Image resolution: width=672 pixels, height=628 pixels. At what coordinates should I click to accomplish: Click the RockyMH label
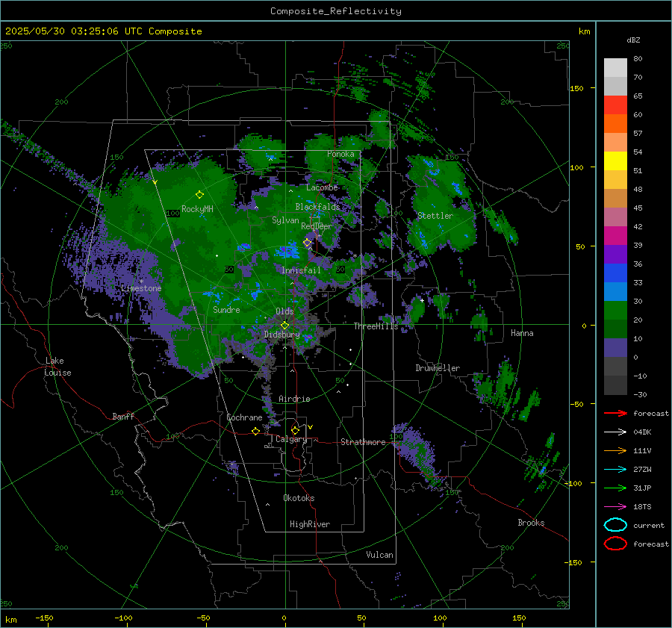pyautogui.click(x=197, y=209)
